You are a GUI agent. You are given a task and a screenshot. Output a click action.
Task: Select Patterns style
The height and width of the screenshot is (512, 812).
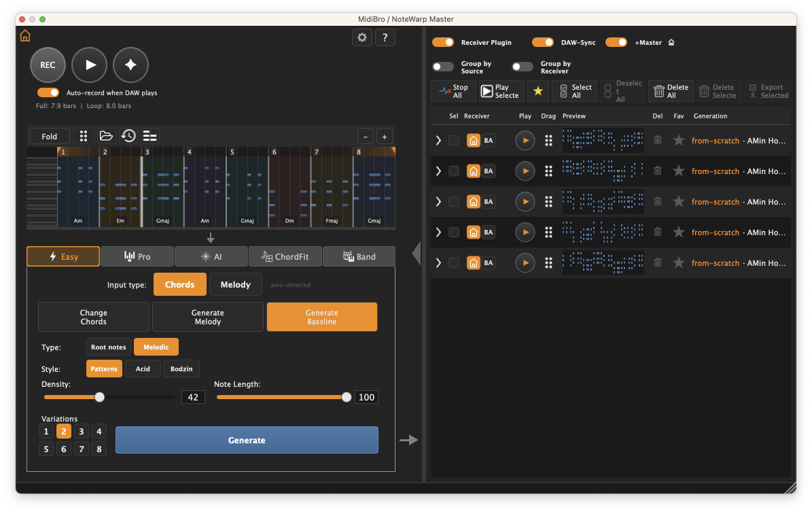point(104,369)
